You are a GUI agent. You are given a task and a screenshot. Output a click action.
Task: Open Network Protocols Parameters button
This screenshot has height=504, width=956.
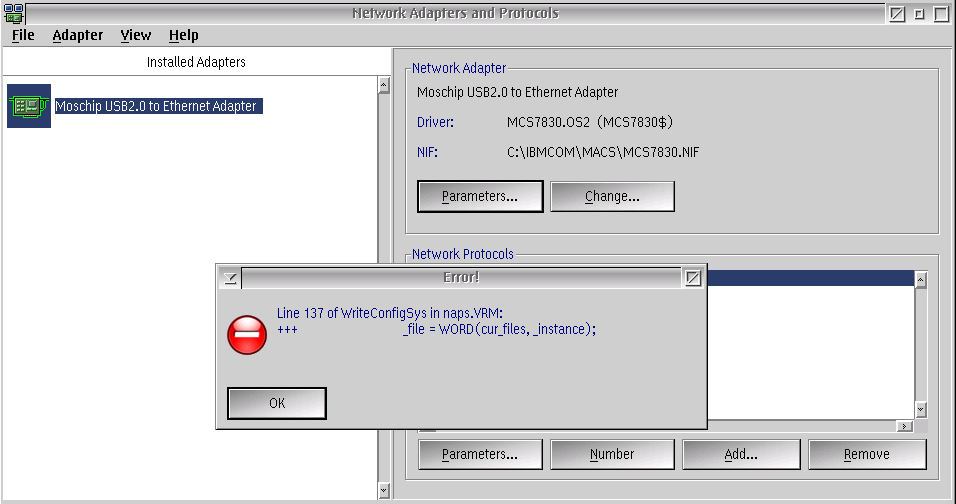click(480, 454)
